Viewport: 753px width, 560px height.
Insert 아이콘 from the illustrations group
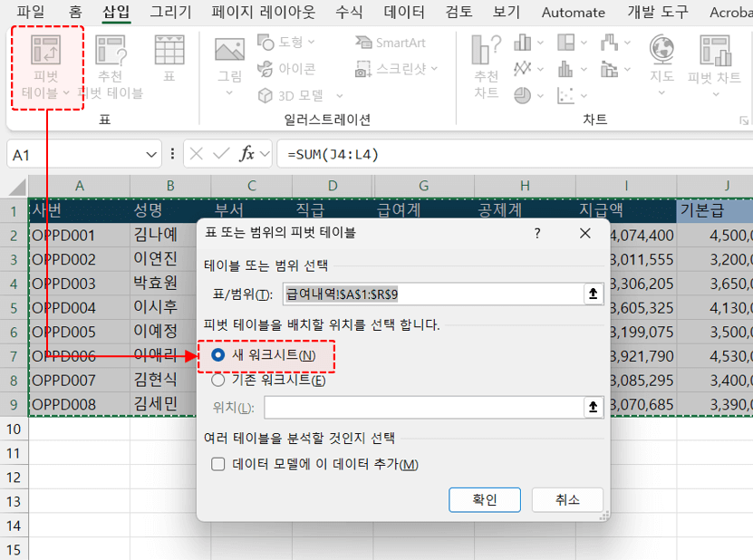pyautogui.click(x=286, y=69)
